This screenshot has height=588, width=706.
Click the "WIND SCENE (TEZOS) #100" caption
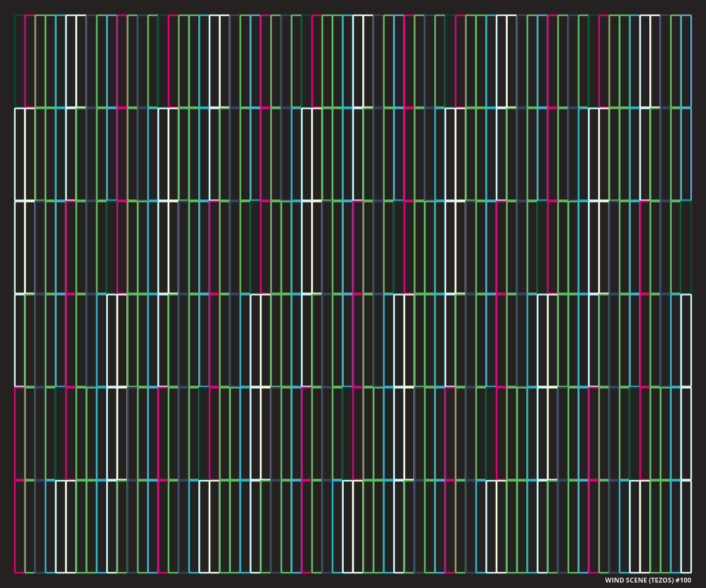click(x=648, y=580)
